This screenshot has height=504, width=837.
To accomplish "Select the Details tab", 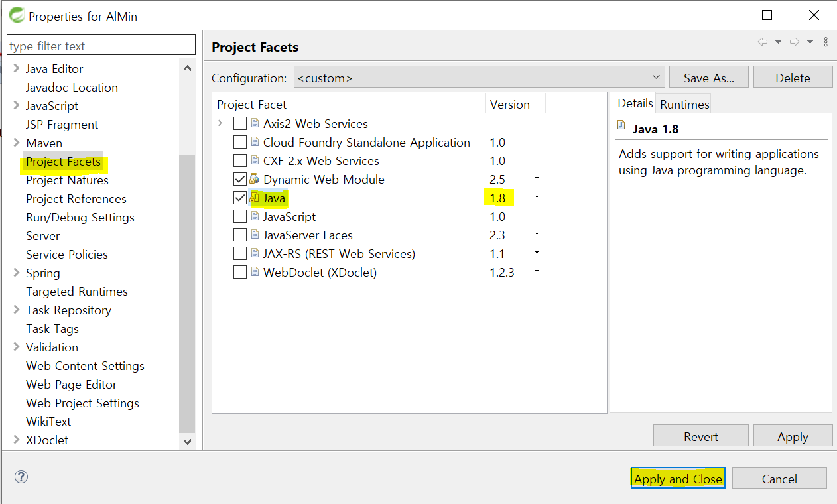I will point(635,103).
